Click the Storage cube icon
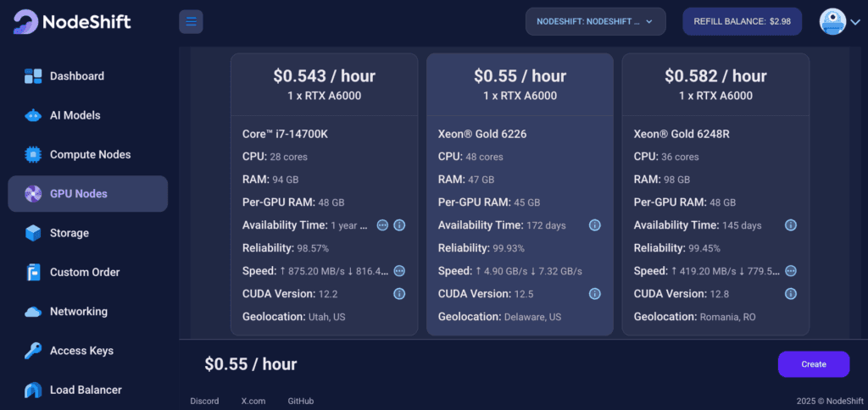The image size is (868, 410). [33, 233]
